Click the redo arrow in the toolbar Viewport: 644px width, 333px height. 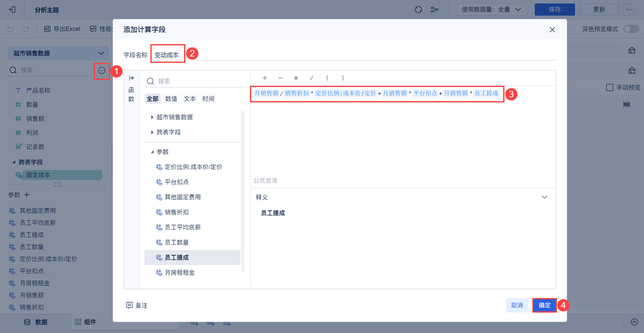click(26, 29)
